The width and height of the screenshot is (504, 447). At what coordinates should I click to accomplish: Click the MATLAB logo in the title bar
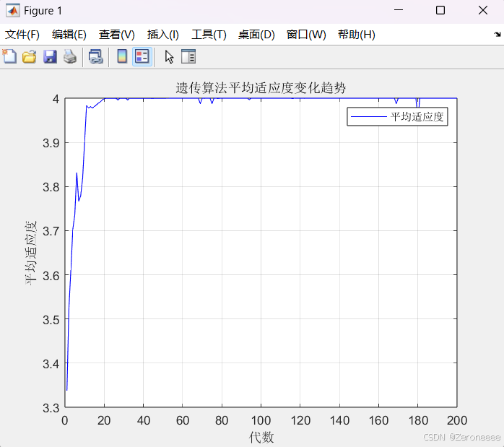(13, 11)
